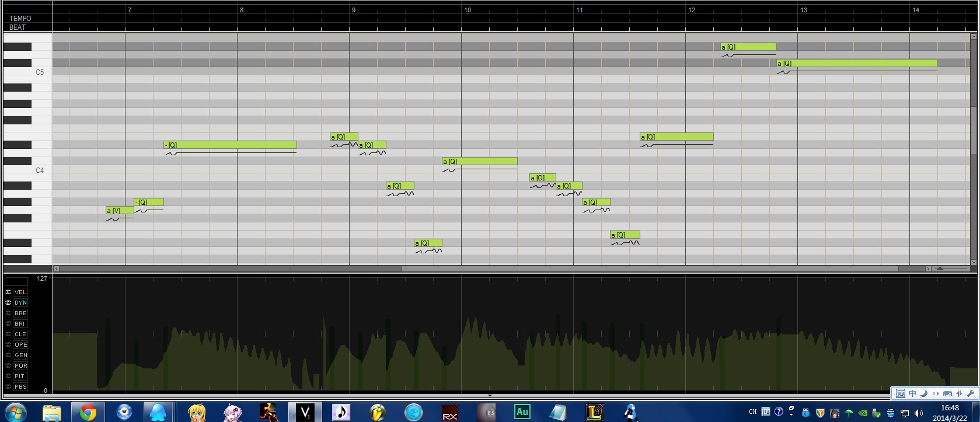Open Adobe Audition from taskbar
This screenshot has height=422, width=980.
point(522,412)
